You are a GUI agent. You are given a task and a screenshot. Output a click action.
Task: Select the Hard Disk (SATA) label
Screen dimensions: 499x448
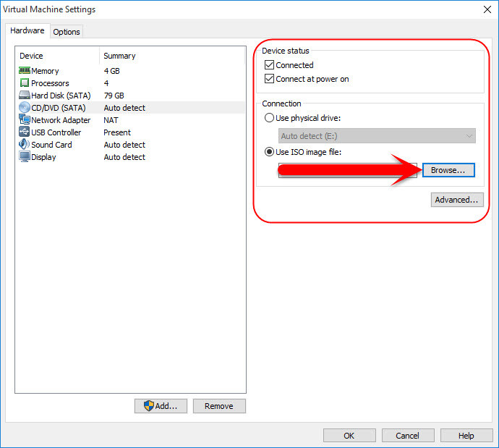(x=61, y=96)
